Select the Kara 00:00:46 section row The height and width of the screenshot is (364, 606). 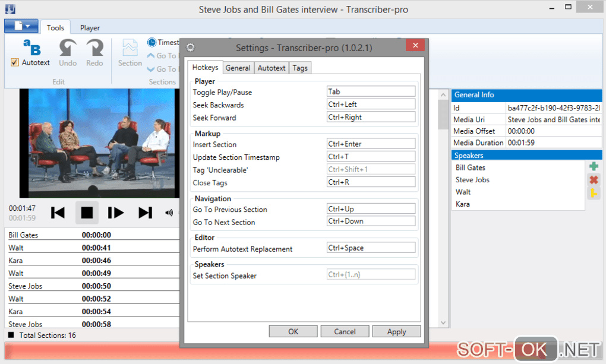tap(93, 261)
